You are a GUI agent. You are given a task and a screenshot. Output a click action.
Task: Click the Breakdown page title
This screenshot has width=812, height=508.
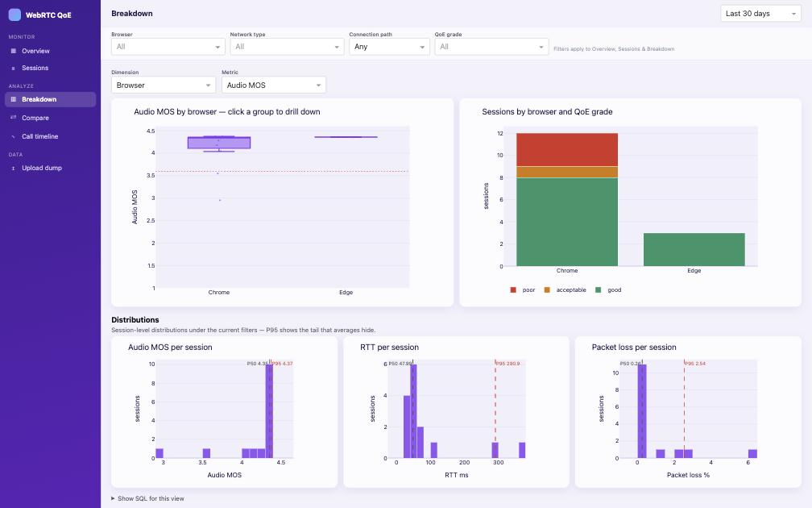132,14
